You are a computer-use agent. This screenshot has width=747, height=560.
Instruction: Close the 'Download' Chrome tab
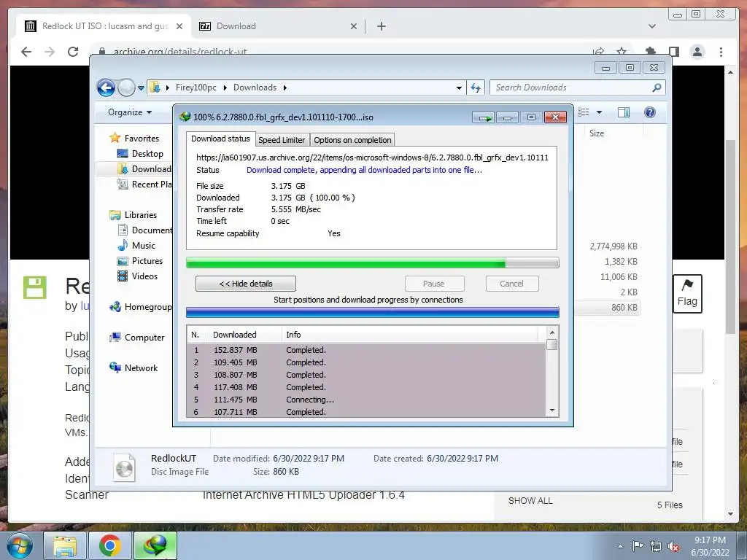click(354, 26)
